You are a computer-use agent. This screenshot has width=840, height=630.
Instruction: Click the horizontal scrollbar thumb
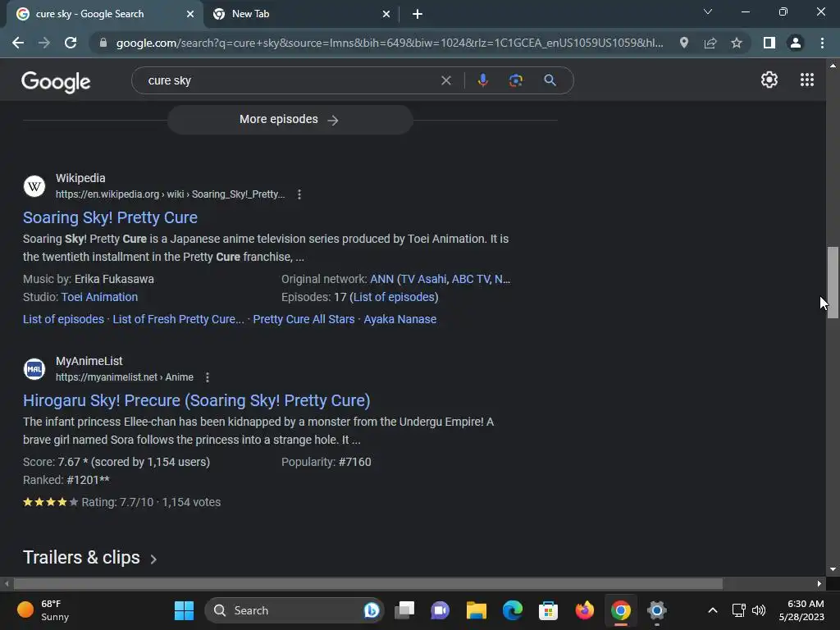coord(368,583)
